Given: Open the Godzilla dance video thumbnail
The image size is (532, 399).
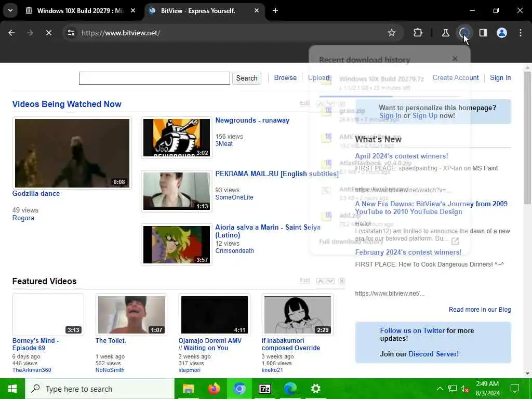Looking at the screenshot, I should click(72, 153).
